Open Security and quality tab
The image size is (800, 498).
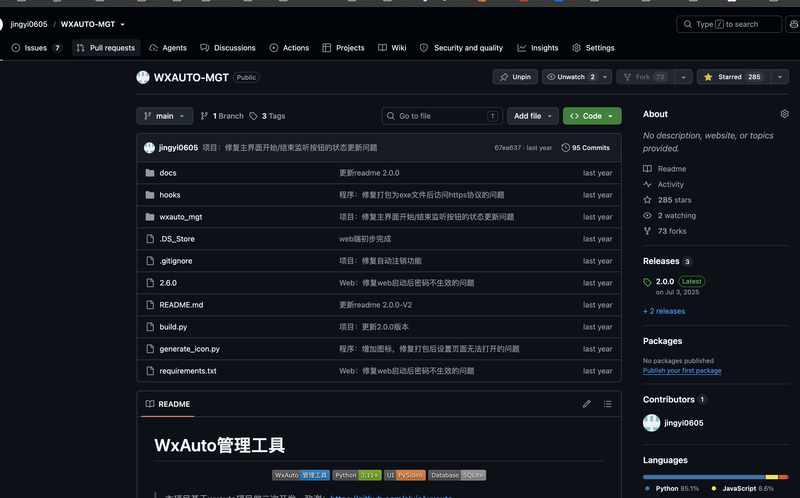click(x=461, y=48)
